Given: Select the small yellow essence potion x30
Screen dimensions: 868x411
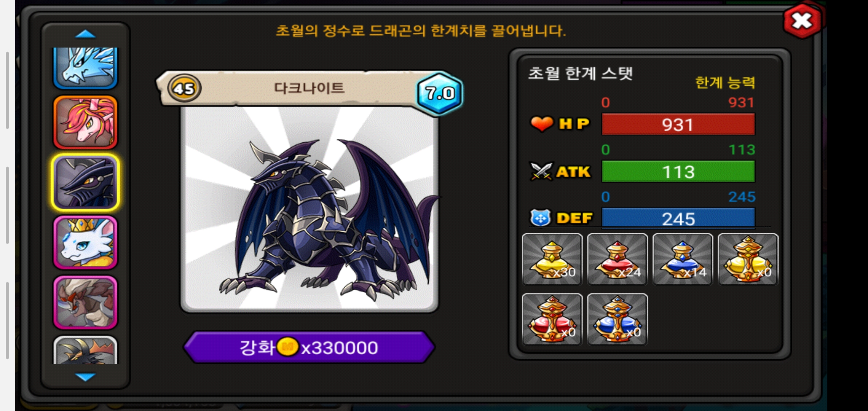Looking at the screenshot, I should pos(552,259).
